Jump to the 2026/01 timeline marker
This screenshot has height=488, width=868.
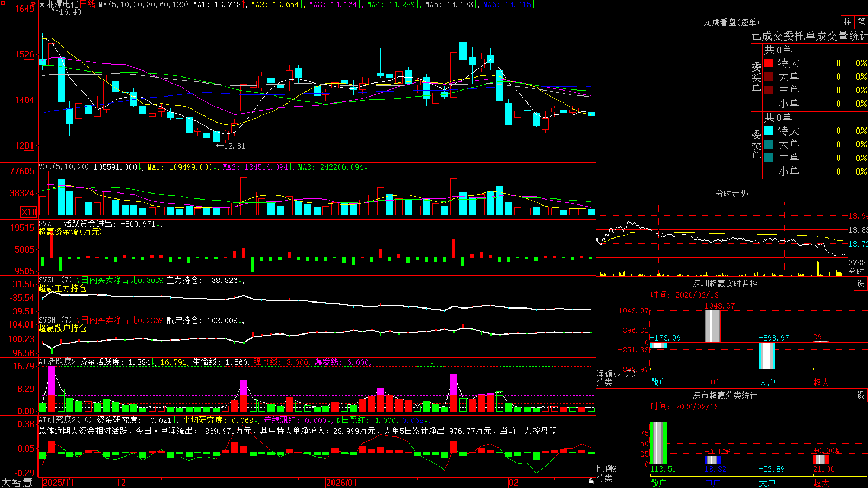click(x=341, y=483)
